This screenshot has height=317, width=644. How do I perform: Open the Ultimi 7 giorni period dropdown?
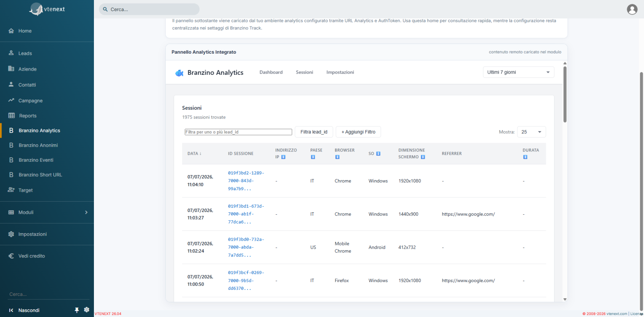(518, 72)
